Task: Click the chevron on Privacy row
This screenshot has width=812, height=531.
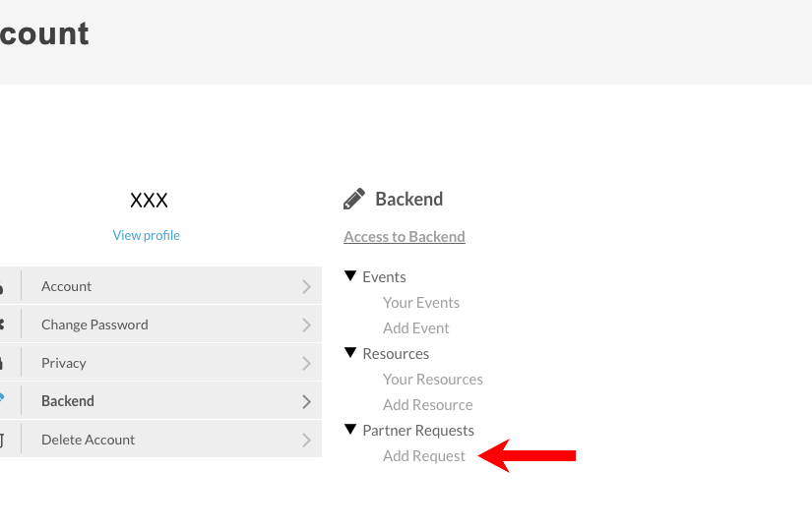Action: coord(306,364)
